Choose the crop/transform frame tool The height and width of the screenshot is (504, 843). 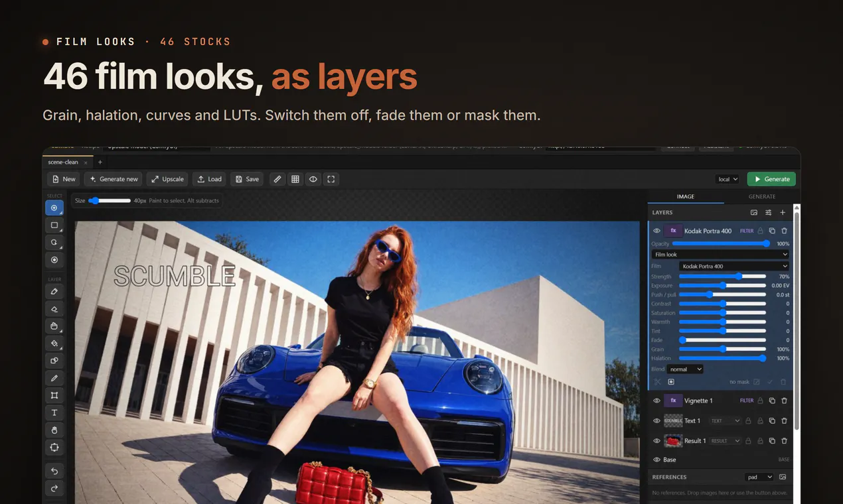point(54,395)
